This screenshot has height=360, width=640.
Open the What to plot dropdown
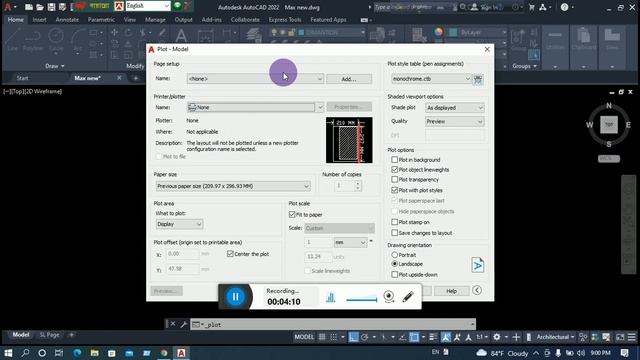coord(179,224)
